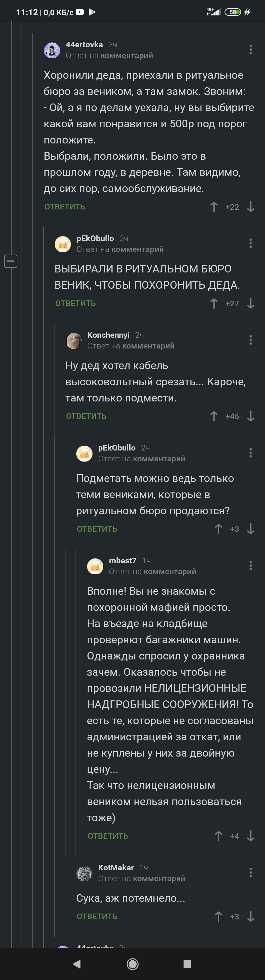The height and width of the screenshot is (980, 265).
Task: Upvote 44ertovka's comment about the funeral bureau
Action: click(214, 206)
